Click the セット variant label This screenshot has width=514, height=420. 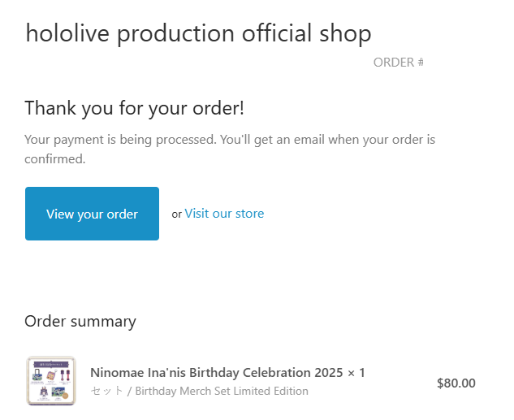coord(106,391)
